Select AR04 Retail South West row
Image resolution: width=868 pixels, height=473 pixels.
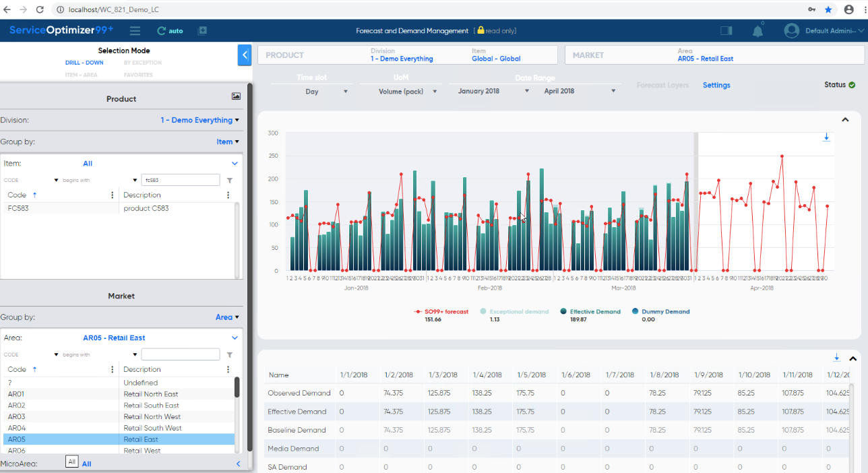point(118,428)
